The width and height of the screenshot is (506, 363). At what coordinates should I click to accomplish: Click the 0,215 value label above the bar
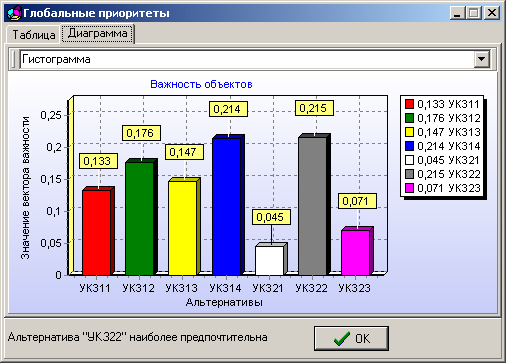point(314,108)
